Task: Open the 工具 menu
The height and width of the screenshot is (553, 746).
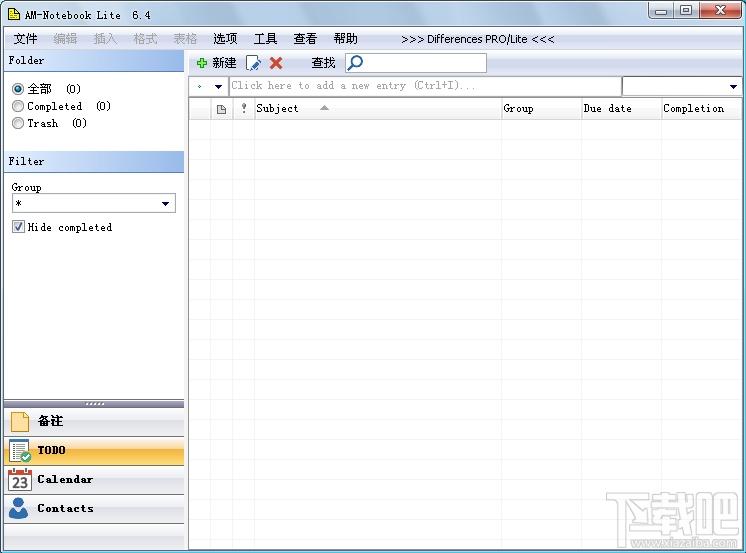Action: click(265, 39)
